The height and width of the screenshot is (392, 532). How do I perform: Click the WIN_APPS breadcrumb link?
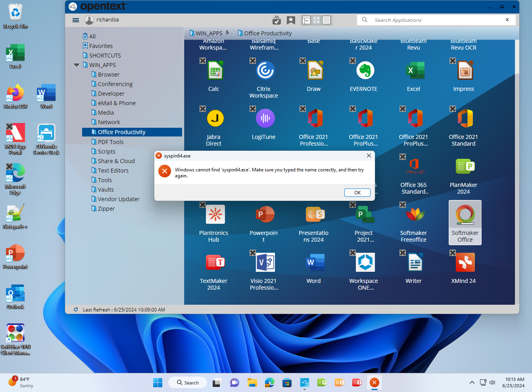pos(206,33)
